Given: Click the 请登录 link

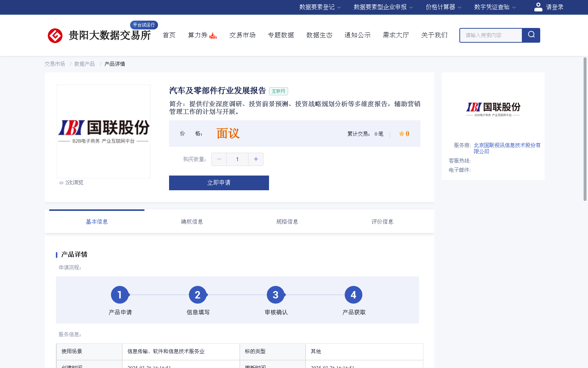Looking at the screenshot, I should [555, 7].
